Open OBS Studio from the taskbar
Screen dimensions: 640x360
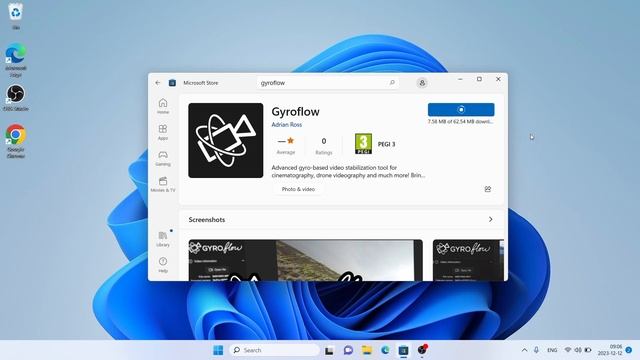click(422, 350)
